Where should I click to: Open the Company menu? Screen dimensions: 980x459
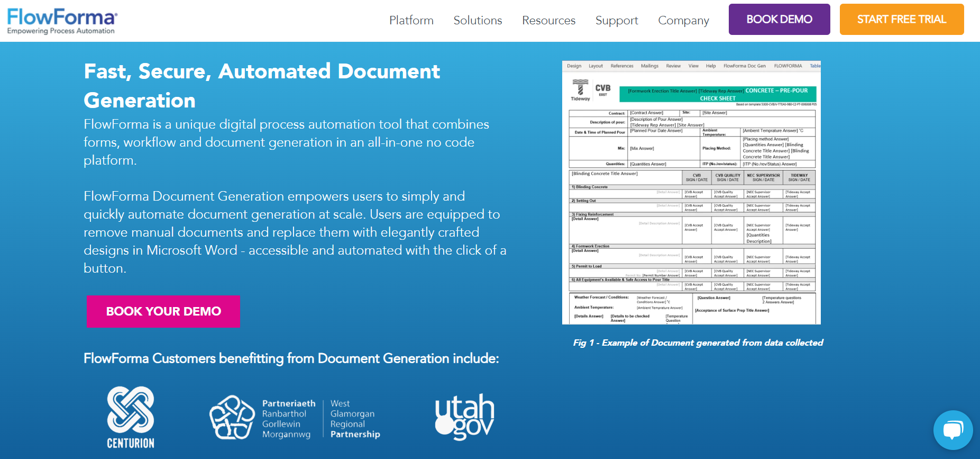[x=683, y=20]
